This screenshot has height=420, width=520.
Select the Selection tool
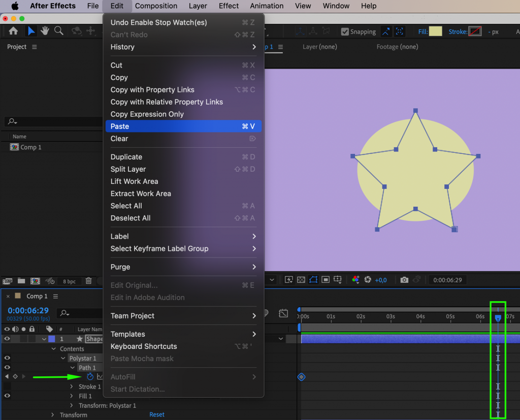[x=31, y=31]
